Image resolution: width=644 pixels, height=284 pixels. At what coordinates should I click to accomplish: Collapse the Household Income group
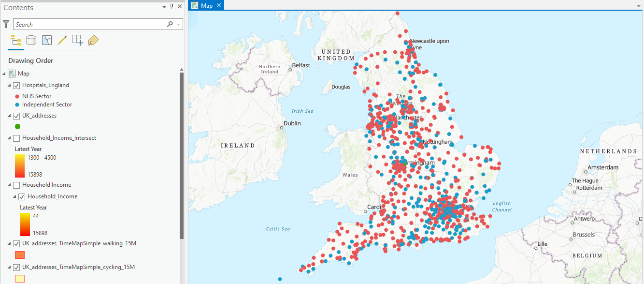[x=10, y=185]
